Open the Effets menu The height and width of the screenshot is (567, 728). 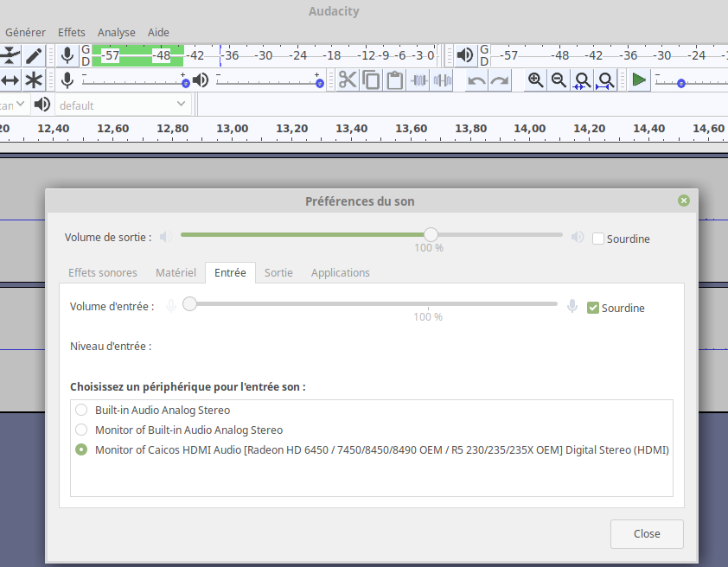(72, 32)
